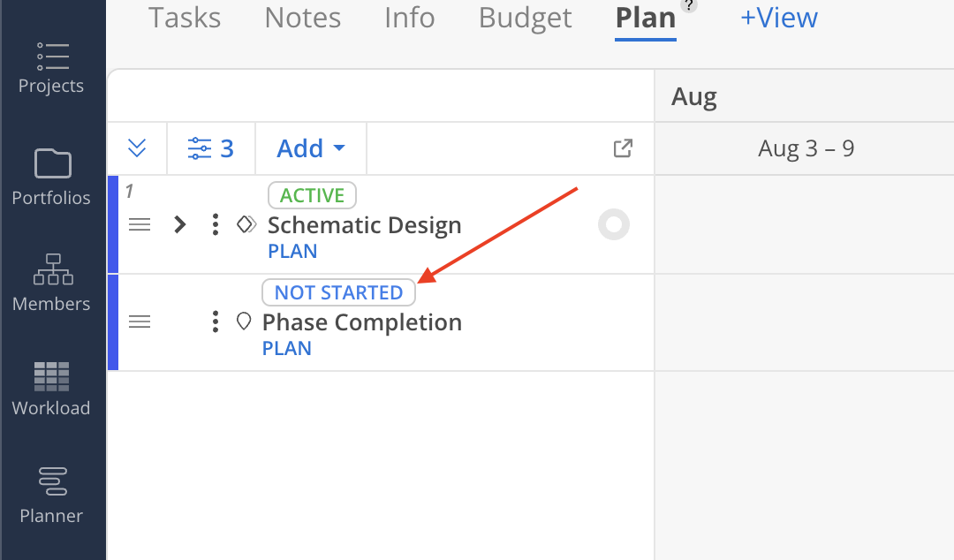Screen dimensions: 954x560
Task: Switch to the Budget tab
Action: pos(525,18)
